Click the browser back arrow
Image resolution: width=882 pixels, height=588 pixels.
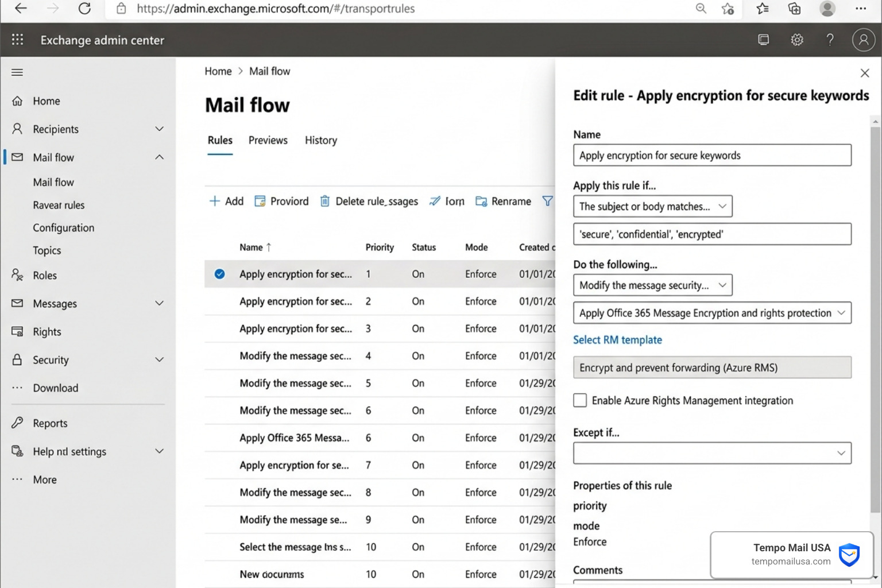pyautogui.click(x=21, y=9)
